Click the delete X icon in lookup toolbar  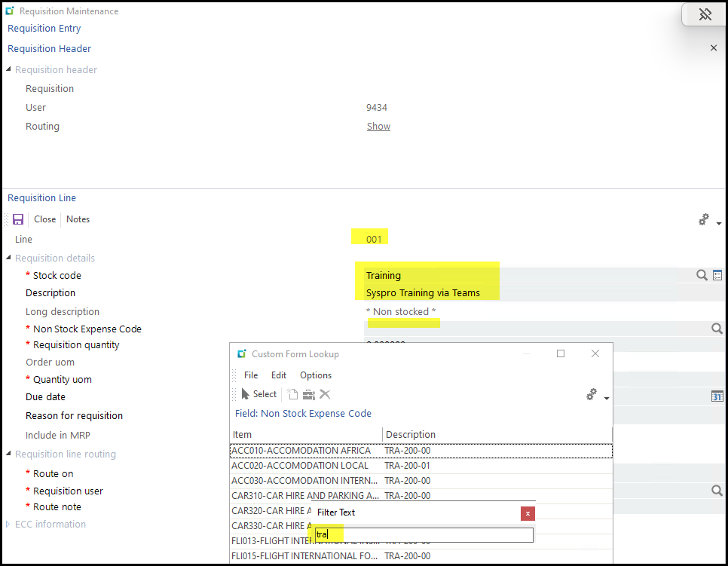[325, 394]
